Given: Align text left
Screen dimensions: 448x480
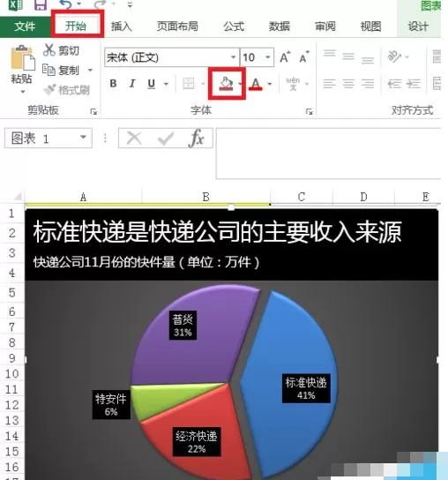Looking at the screenshot, I should [x=330, y=84].
